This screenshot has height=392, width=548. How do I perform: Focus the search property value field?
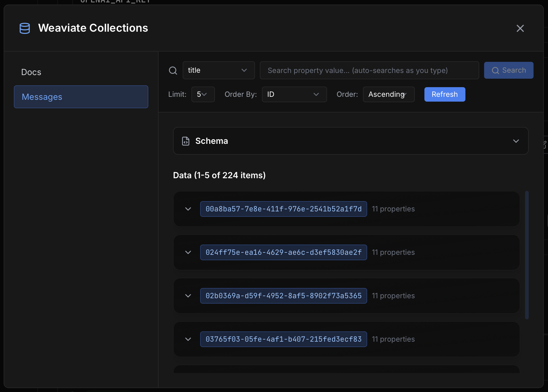click(x=369, y=71)
